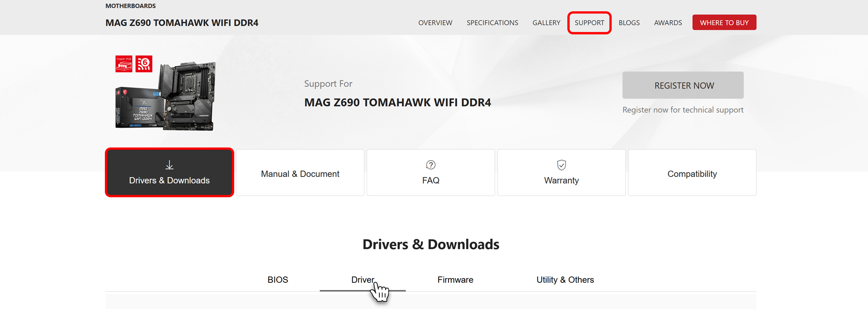Viewport: 868px width, 309px height.
Task: Switch to the BIOS tab
Action: [278, 280]
